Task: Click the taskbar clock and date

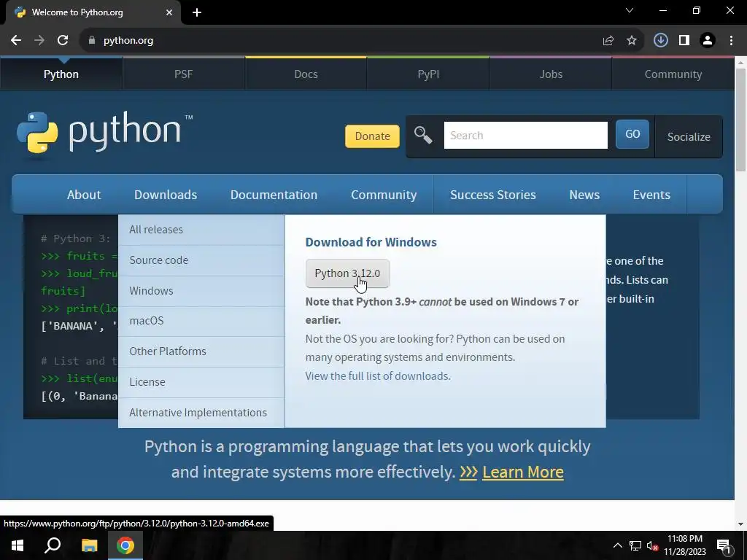Action: (x=685, y=545)
